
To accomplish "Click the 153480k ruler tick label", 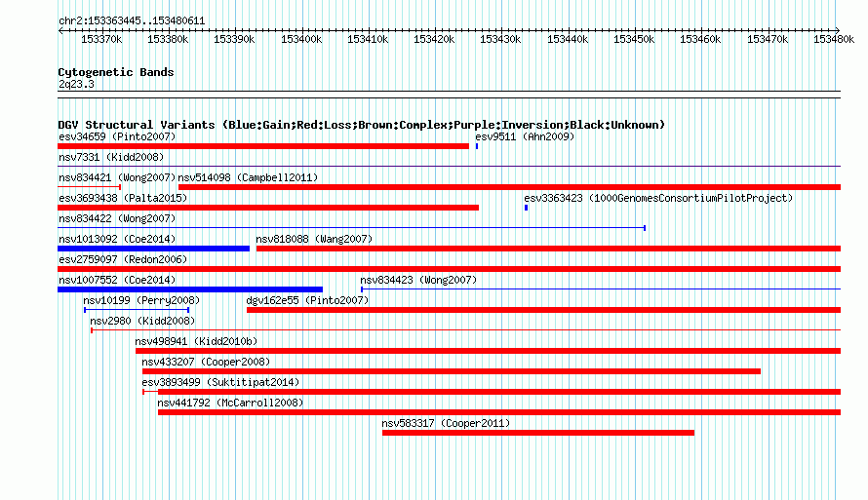I will [x=834, y=39].
